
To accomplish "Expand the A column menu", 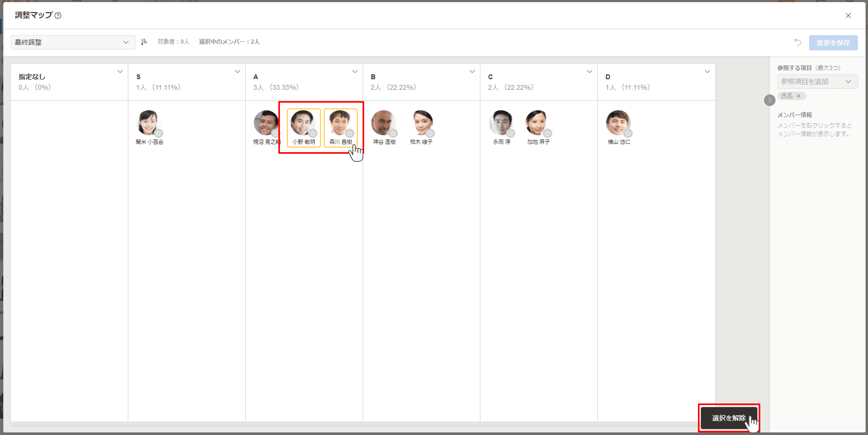I will (354, 71).
